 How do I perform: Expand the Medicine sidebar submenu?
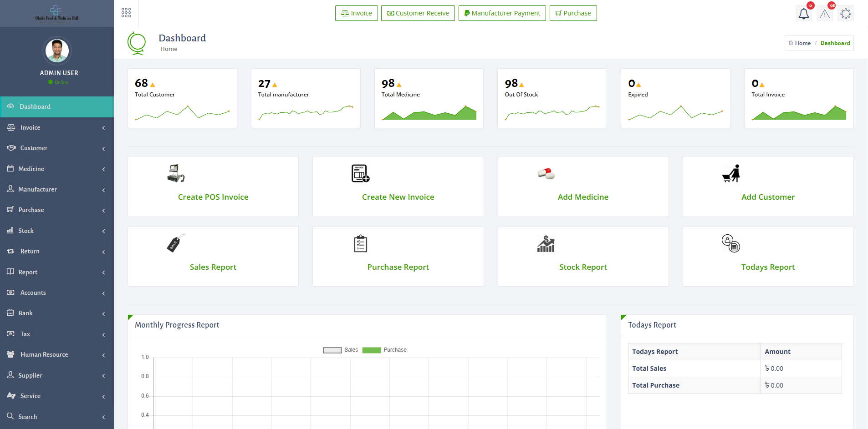(57, 169)
